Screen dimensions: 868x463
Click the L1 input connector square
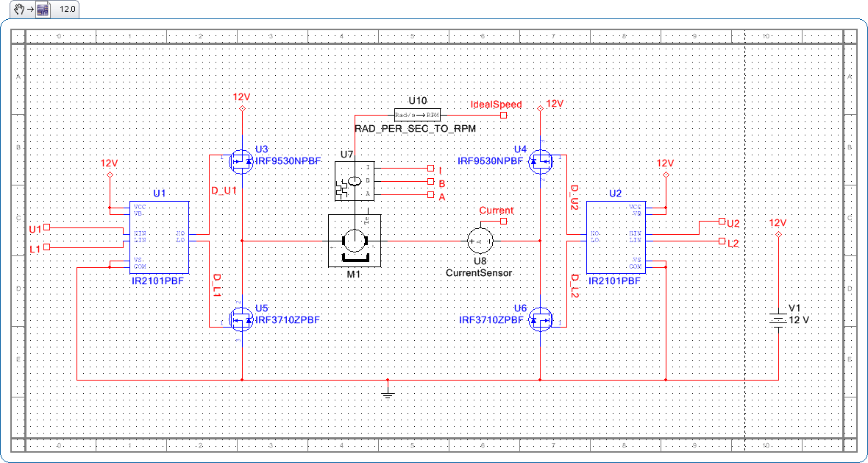coord(47,247)
